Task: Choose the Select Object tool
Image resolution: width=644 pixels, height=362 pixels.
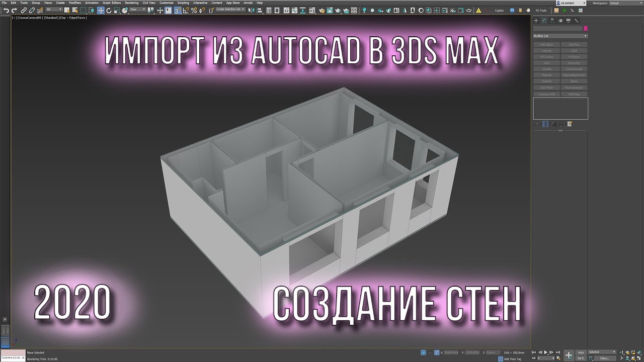Action: point(67,10)
